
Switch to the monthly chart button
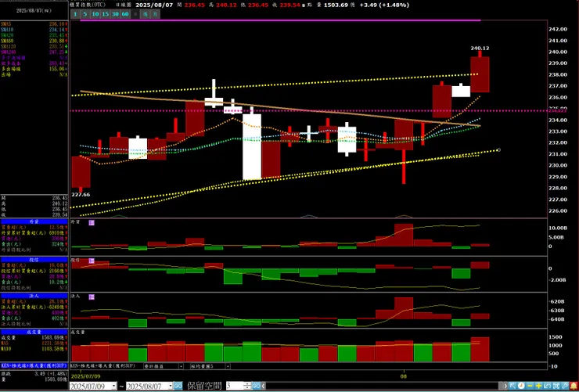[x=156, y=14]
